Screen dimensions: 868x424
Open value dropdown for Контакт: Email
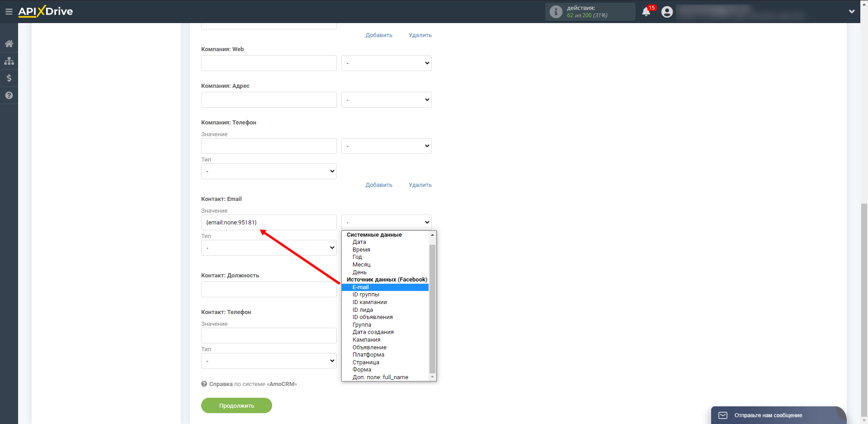[x=387, y=222]
